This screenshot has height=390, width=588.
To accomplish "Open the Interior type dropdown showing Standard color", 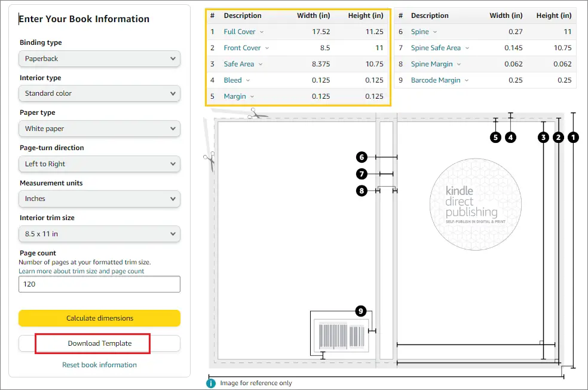I will 99,93.
